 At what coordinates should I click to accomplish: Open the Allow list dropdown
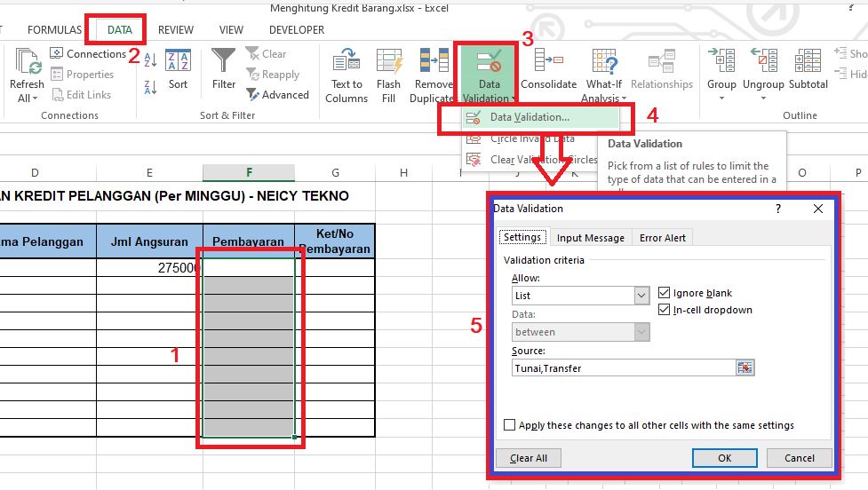click(641, 296)
